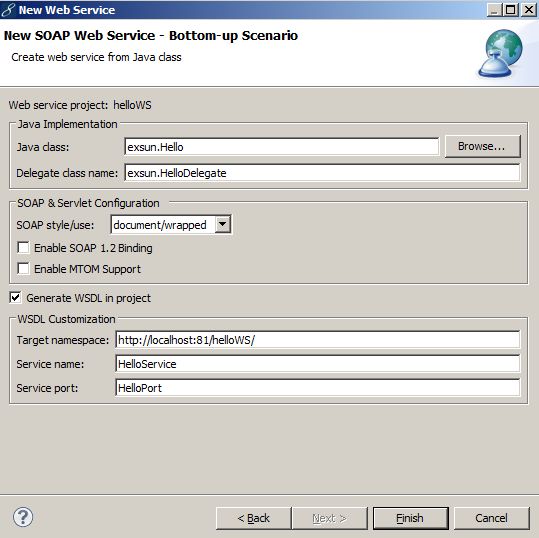Viewport: 539px width, 538px height.
Task: Cancel the web service wizard
Action: 492,518
